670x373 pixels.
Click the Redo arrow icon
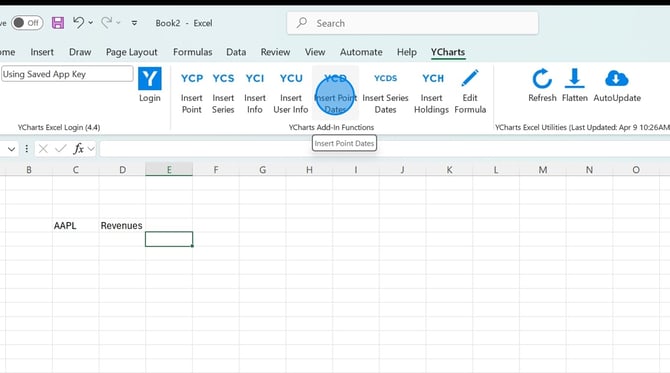(106, 22)
